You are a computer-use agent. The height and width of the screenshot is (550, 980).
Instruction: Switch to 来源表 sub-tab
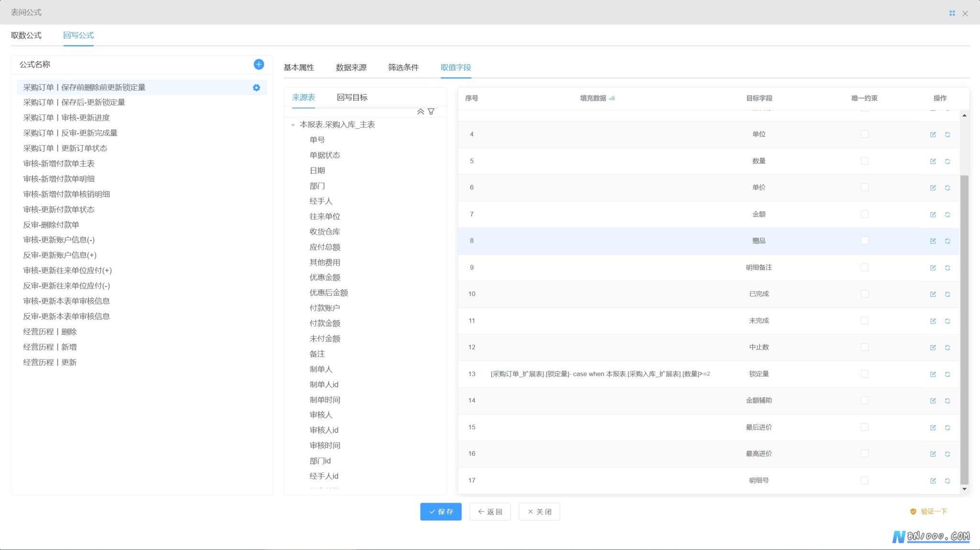pos(304,97)
